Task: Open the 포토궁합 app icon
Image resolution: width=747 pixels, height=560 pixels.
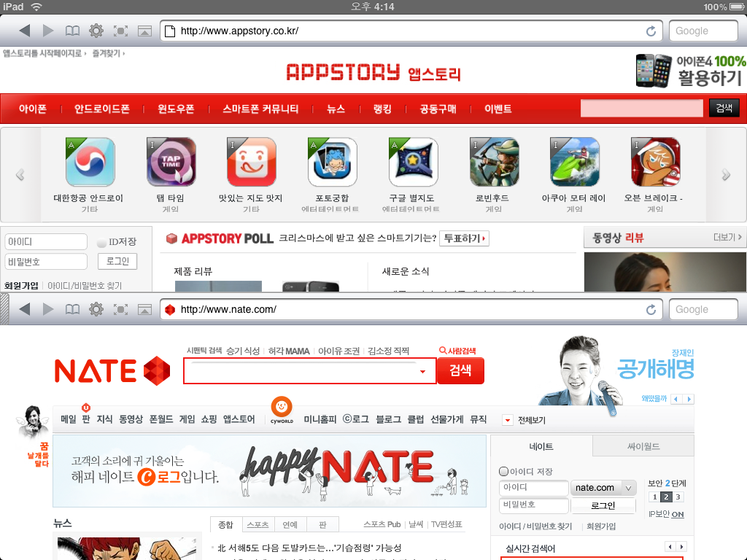Action: point(333,162)
